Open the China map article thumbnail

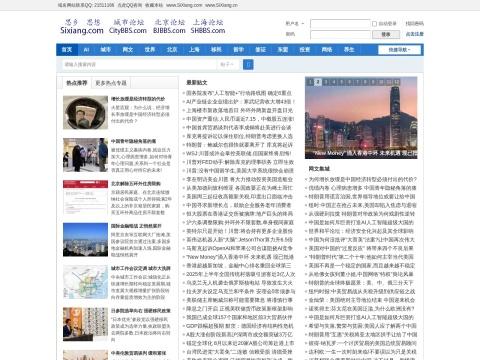click(x=85, y=282)
